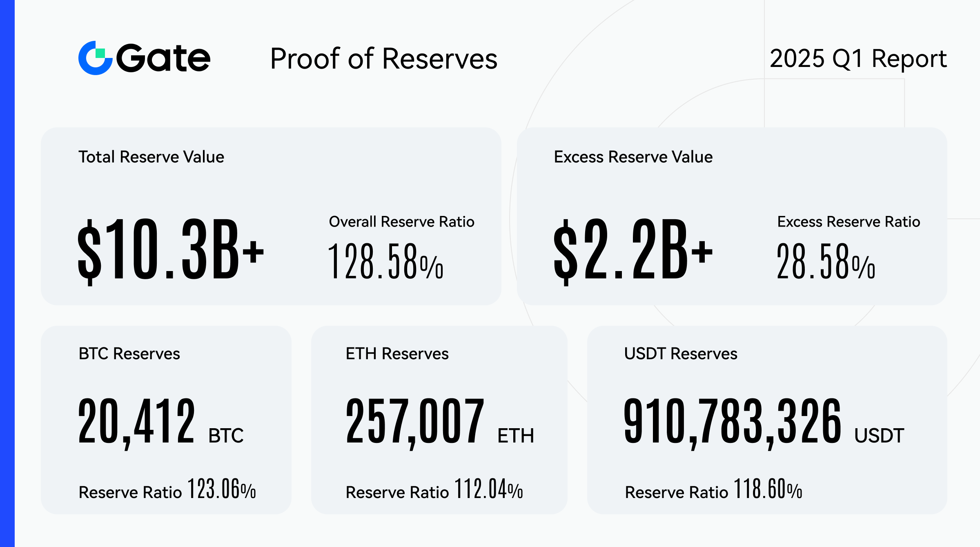Image resolution: width=980 pixels, height=547 pixels.
Task: Click the BTC Reserves card title
Action: pos(129,354)
